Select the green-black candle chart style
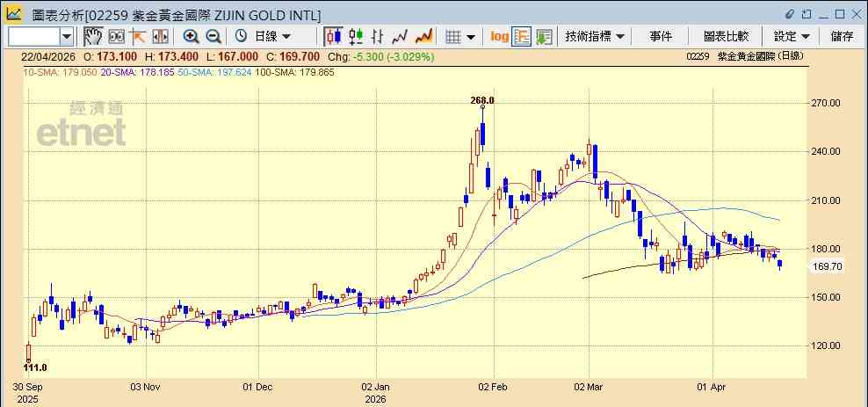Screen dimensions: 868x407 [x=356, y=37]
